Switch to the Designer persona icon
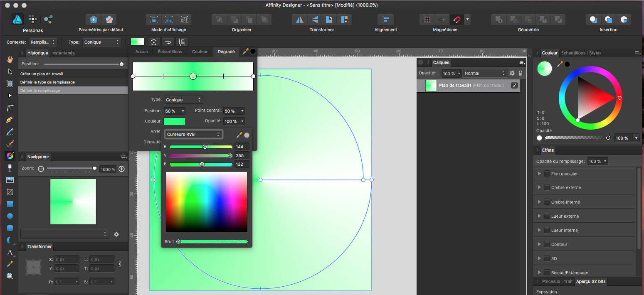The width and height of the screenshot is (644, 295). [18, 19]
